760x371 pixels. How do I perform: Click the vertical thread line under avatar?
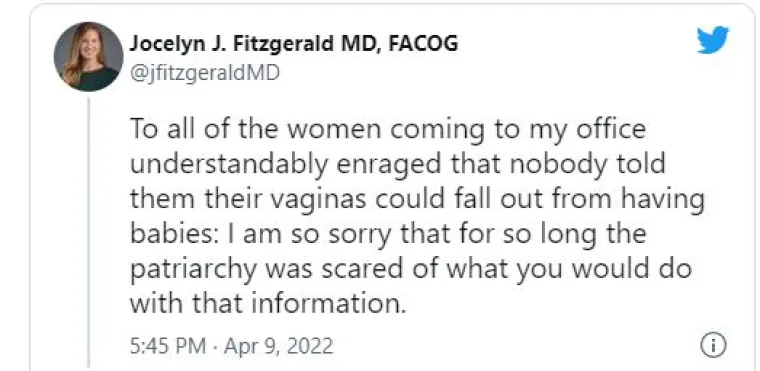pyautogui.click(x=88, y=233)
